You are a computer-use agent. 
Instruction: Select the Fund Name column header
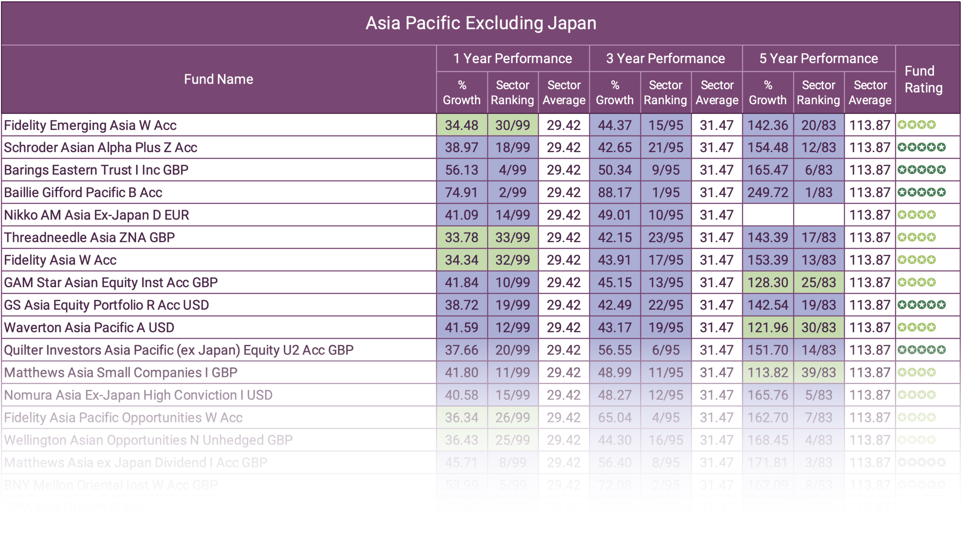tap(219, 79)
